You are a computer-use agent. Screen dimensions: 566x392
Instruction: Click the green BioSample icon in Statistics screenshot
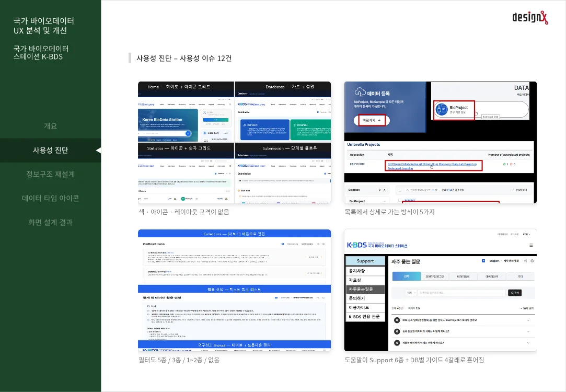click(x=183, y=199)
